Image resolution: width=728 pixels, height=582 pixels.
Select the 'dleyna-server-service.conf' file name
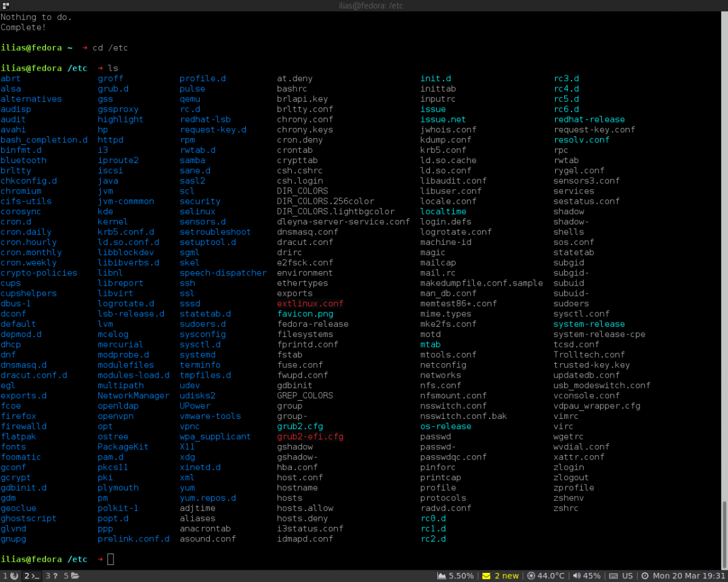344,222
